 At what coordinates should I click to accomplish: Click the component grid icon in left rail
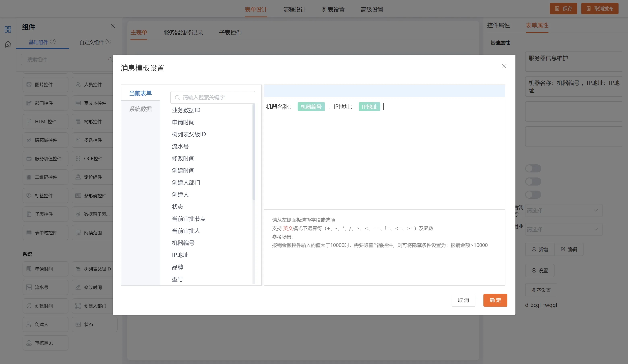coord(8,29)
